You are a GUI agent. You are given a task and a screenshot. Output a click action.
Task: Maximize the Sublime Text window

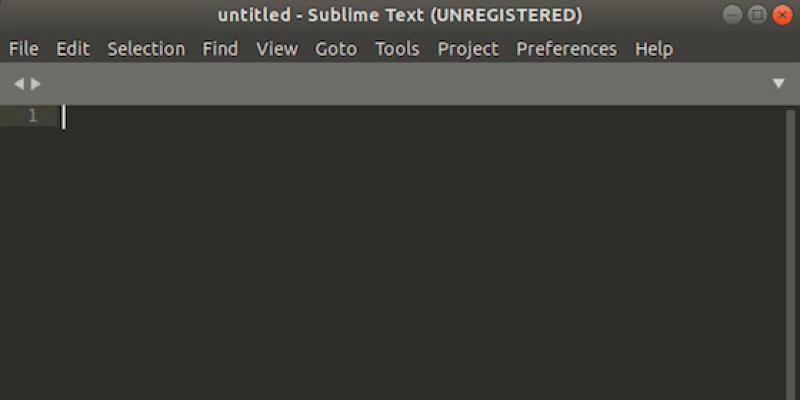pos(757,15)
